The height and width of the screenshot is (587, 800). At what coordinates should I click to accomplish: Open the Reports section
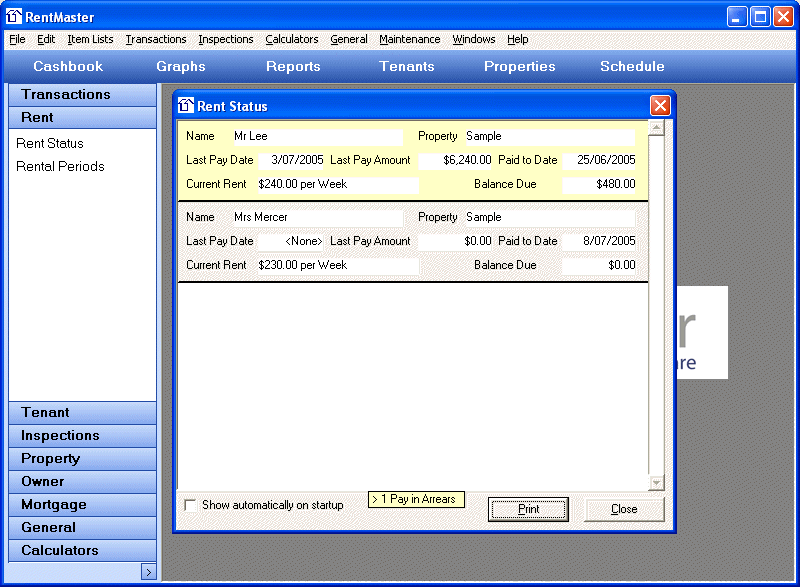click(293, 66)
